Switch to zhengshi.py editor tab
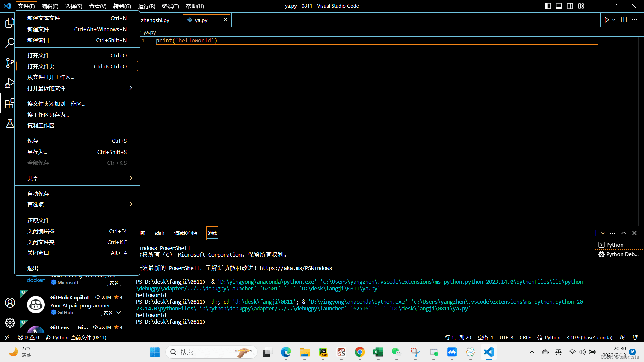Screen dimensions: 644x362 (155, 20)
